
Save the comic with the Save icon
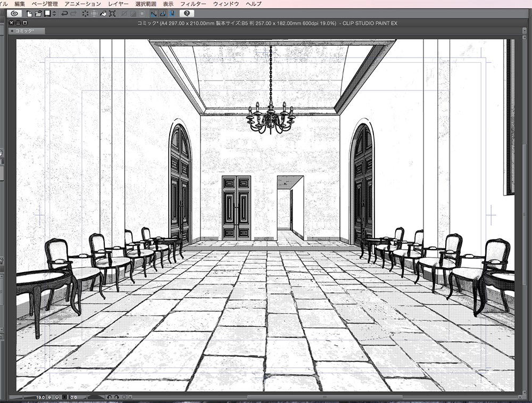(x=47, y=14)
